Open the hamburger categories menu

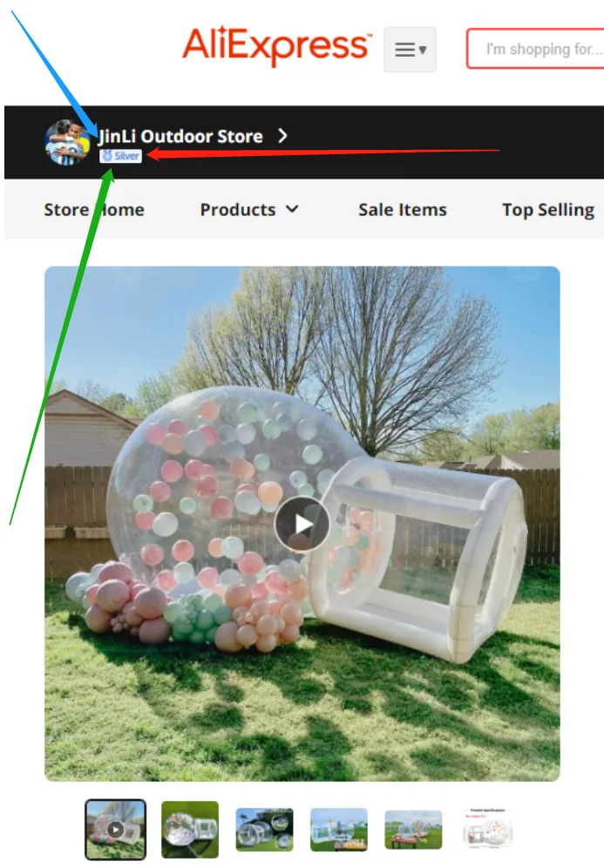click(x=410, y=50)
